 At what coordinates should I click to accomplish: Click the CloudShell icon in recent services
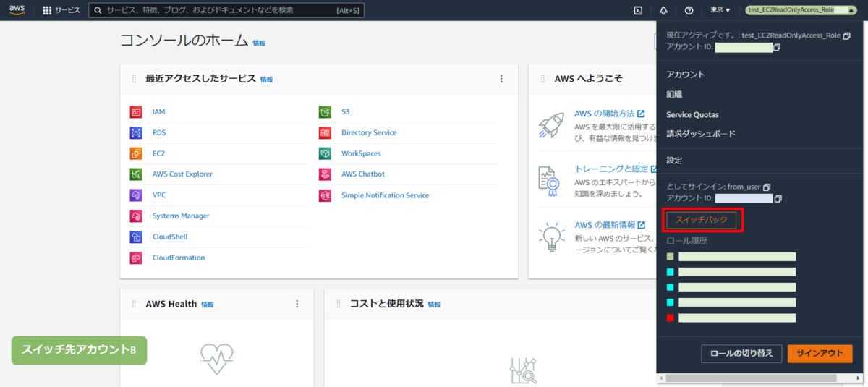coord(136,237)
